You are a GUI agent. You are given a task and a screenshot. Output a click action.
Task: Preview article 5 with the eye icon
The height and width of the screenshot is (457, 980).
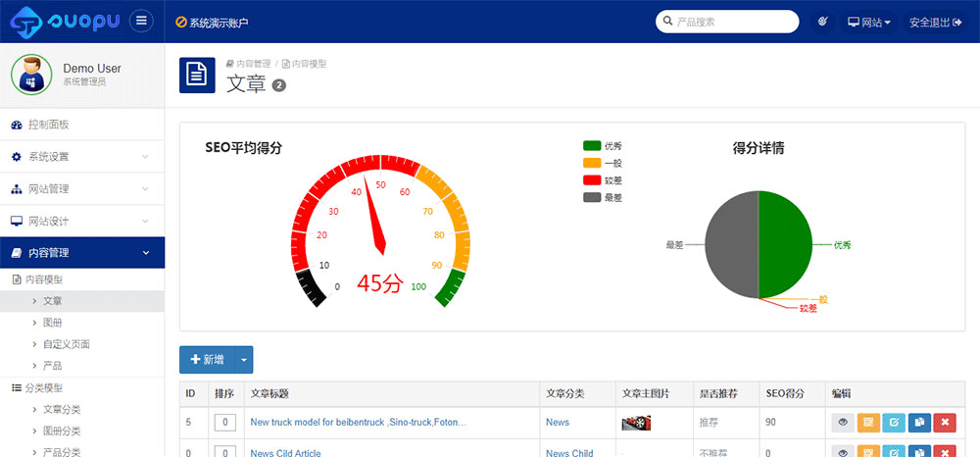(842, 423)
